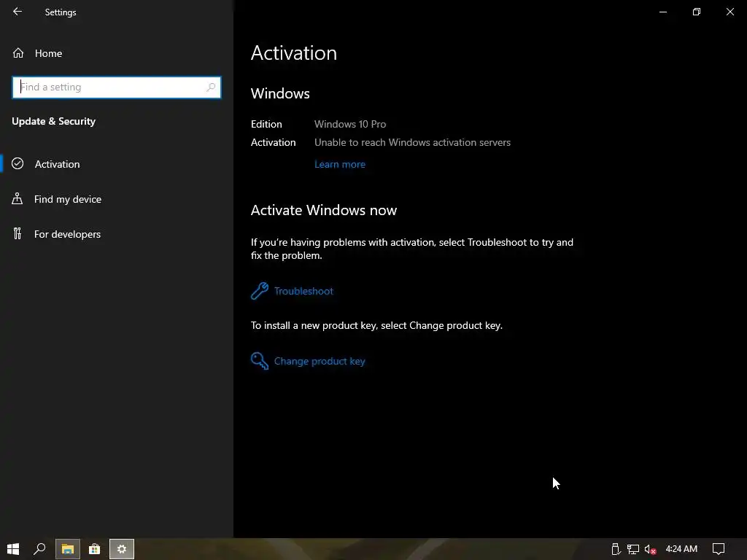
Task: Minimize the Settings window
Action: pos(662,12)
